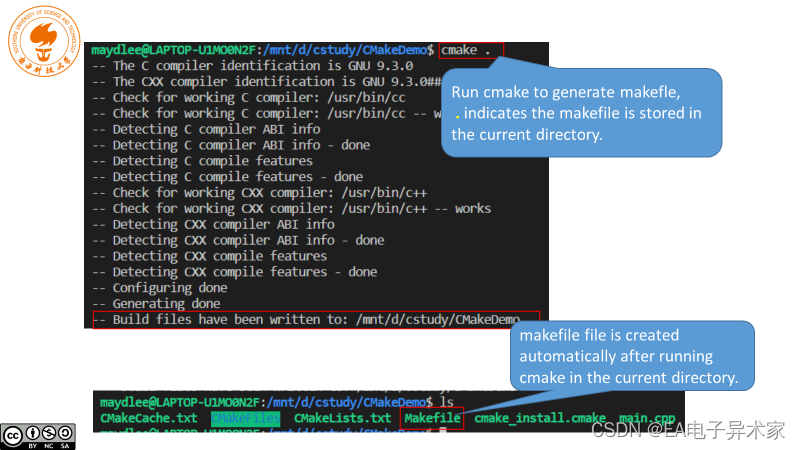Click the CMakeCache.txt file name
The height and width of the screenshot is (450, 800).
pyautogui.click(x=148, y=418)
